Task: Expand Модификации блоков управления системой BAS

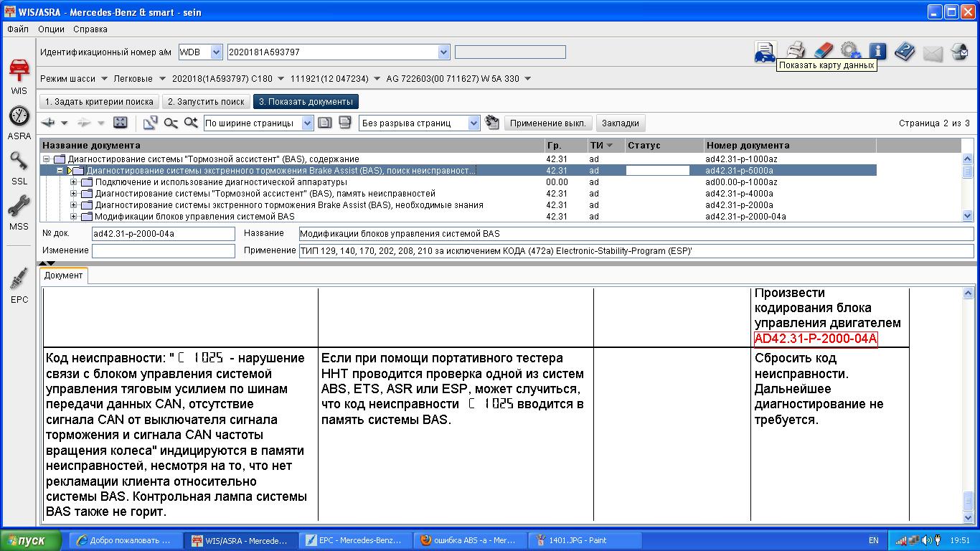Action: coord(74,217)
